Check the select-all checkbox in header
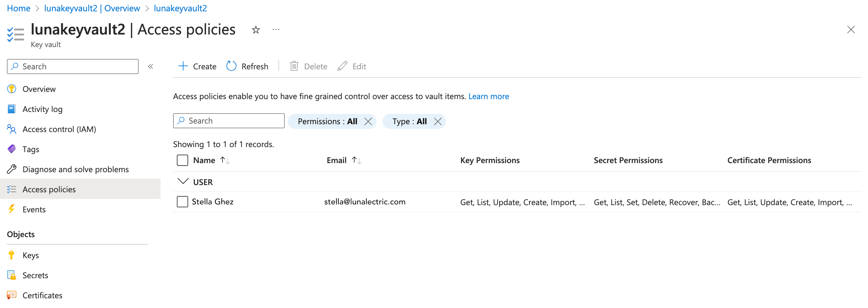868x308 pixels. pos(182,160)
